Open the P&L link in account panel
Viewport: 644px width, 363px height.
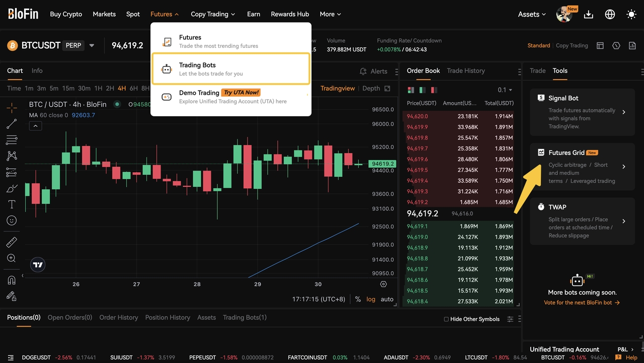(625, 349)
